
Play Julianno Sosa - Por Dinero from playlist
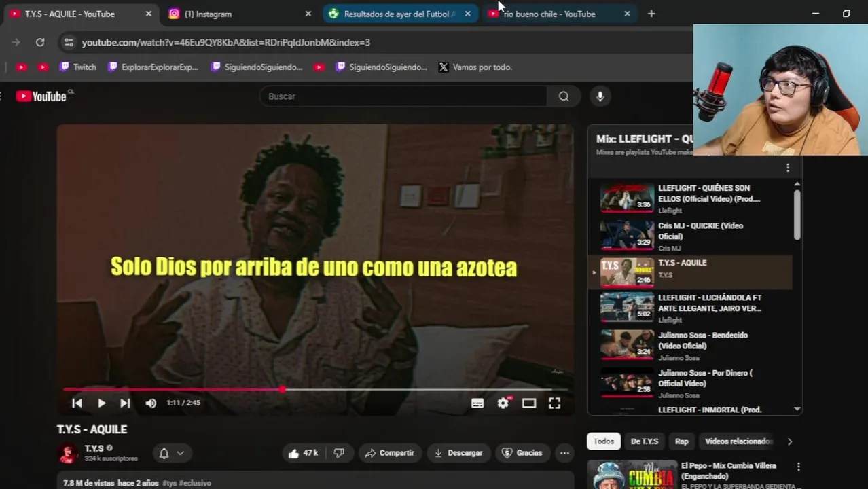[x=690, y=383]
